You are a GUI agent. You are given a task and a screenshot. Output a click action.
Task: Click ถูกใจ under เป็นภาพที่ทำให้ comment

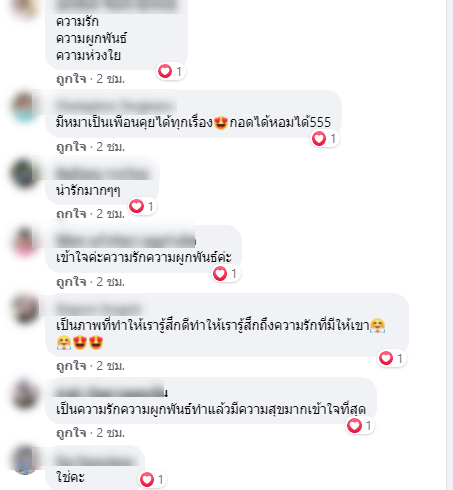pos(71,366)
